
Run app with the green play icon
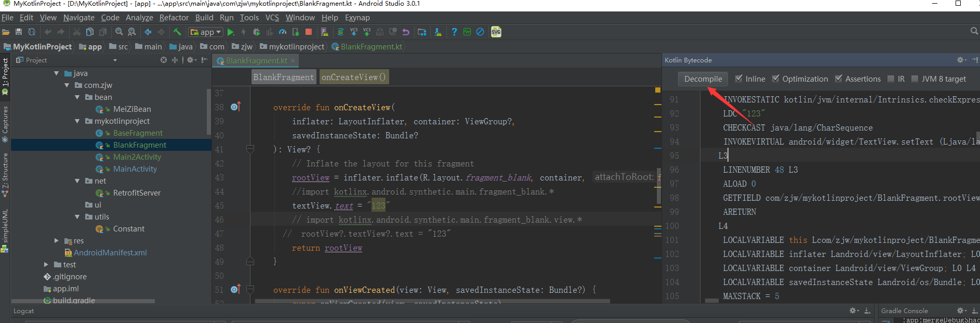(x=231, y=32)
